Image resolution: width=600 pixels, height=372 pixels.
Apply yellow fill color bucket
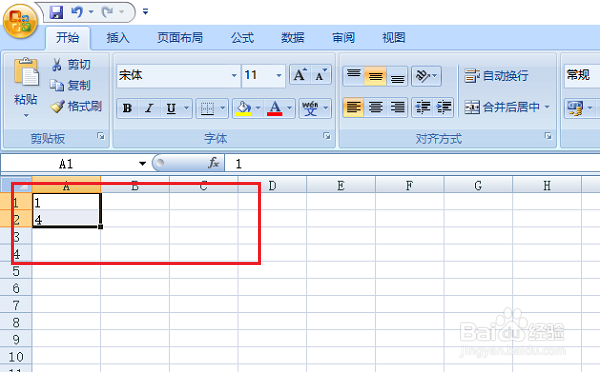tap(244, 108)
